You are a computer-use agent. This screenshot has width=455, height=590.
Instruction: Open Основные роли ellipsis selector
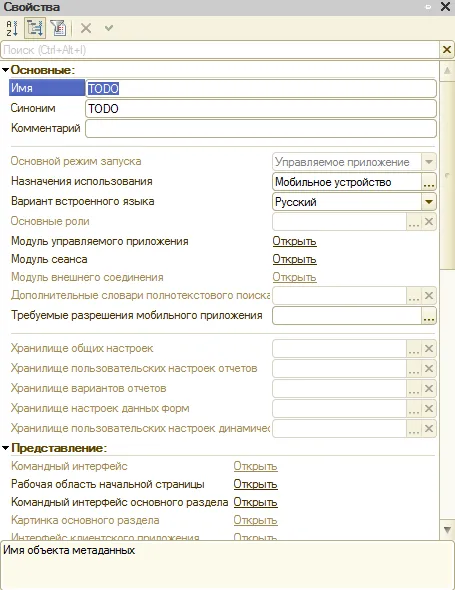point(414,222)
